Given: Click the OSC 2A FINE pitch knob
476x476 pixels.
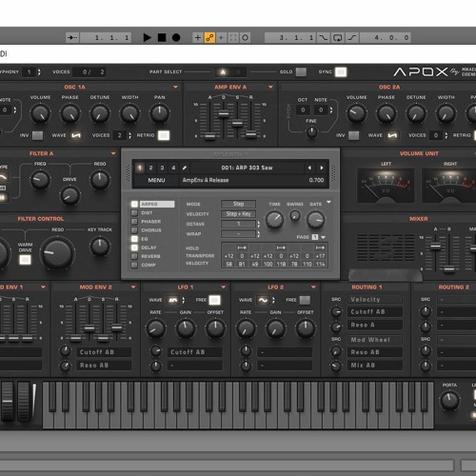Looking at the screenshot, I should click(311, 131).
